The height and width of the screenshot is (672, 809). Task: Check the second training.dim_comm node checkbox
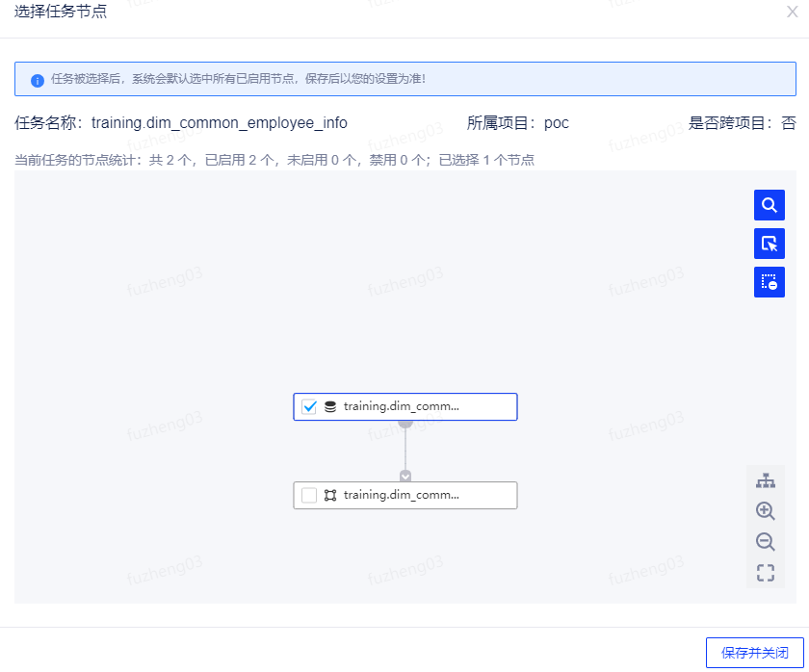pyautogui.click(x=309, y=495)
